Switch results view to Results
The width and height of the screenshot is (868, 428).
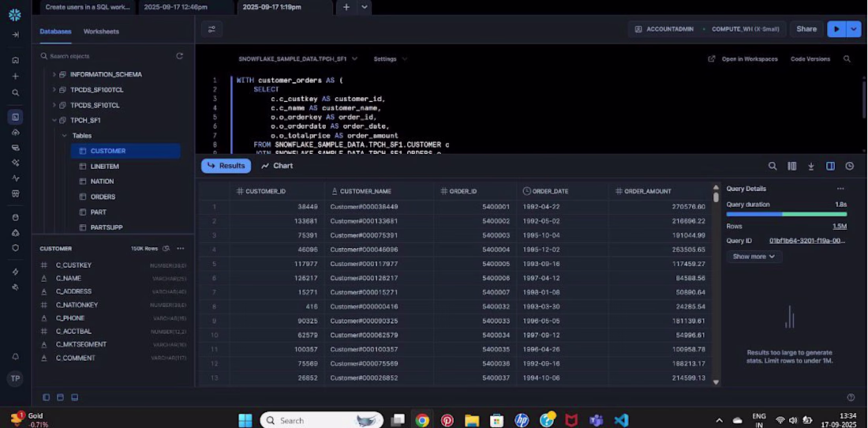coord(226,166)
